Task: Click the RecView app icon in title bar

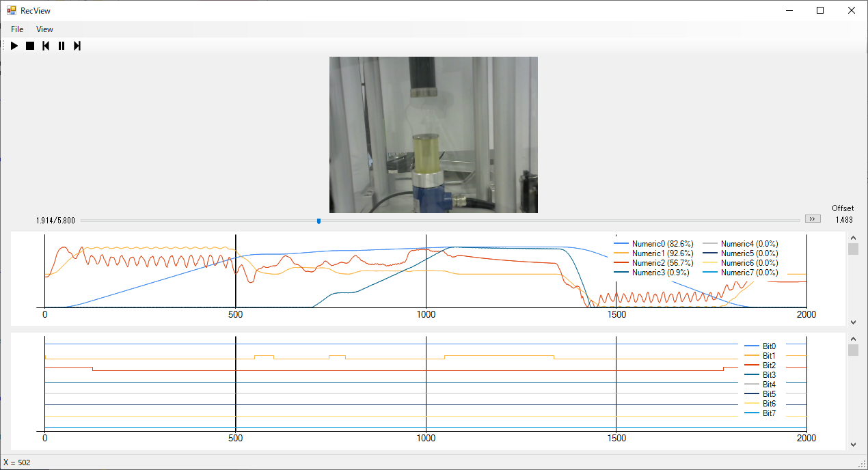Action: pyautogui.click(x=11, y=10)
